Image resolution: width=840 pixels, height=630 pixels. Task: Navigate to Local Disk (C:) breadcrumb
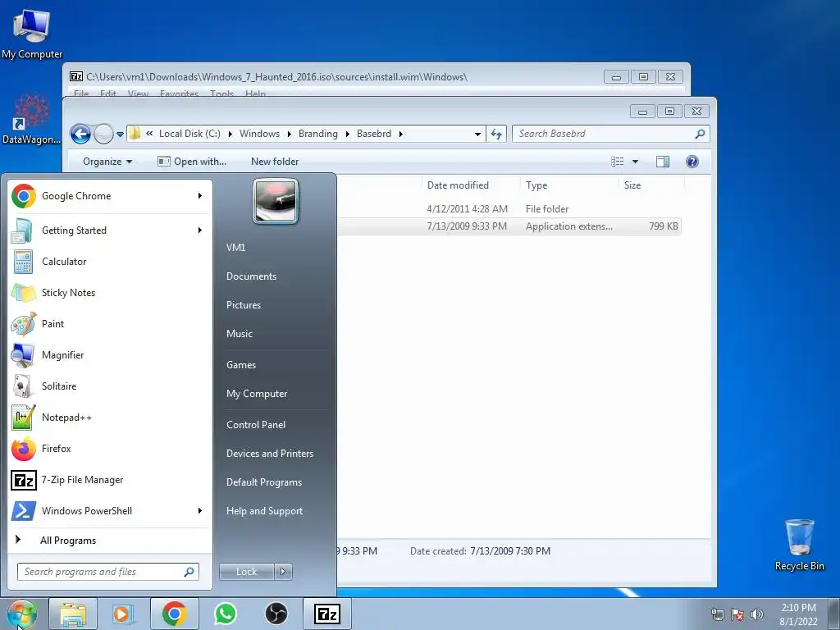(189, 134)
